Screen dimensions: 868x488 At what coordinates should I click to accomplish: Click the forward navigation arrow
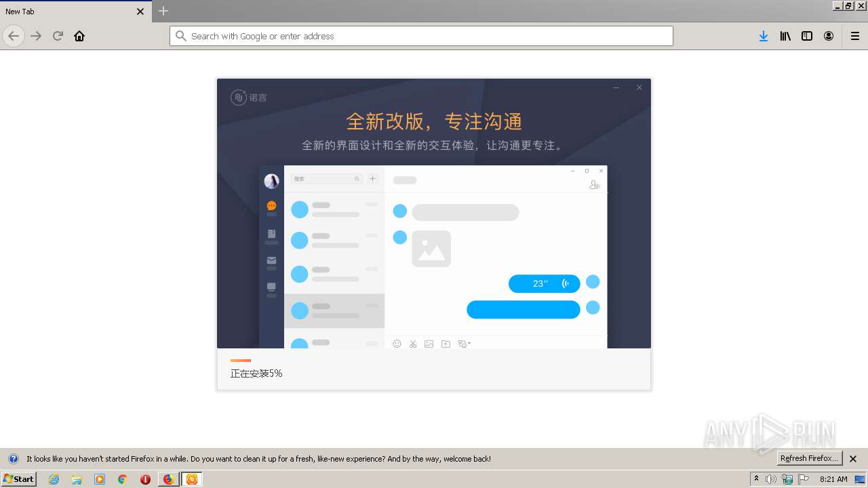[36, 36]
